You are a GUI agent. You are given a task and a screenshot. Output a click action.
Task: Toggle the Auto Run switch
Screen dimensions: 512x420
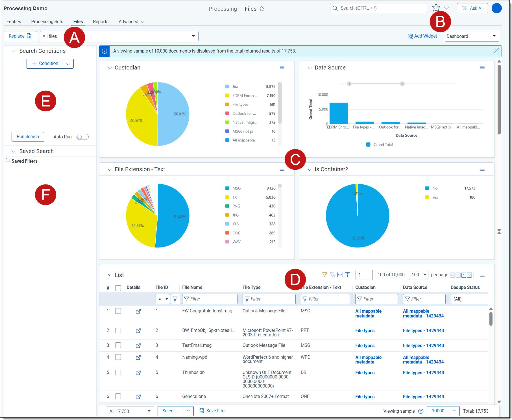coord(82,137)
